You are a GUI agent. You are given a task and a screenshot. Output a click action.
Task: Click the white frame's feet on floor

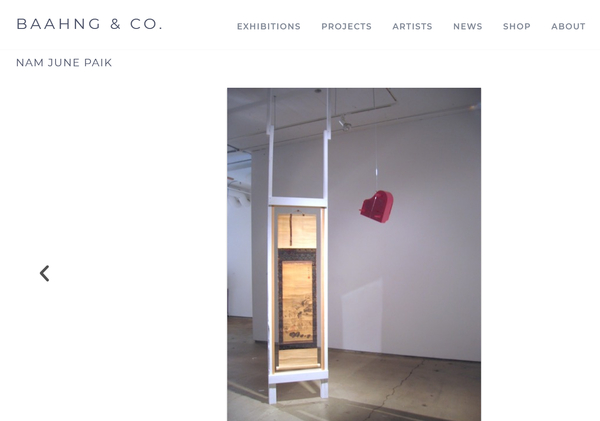coord(298,391)
